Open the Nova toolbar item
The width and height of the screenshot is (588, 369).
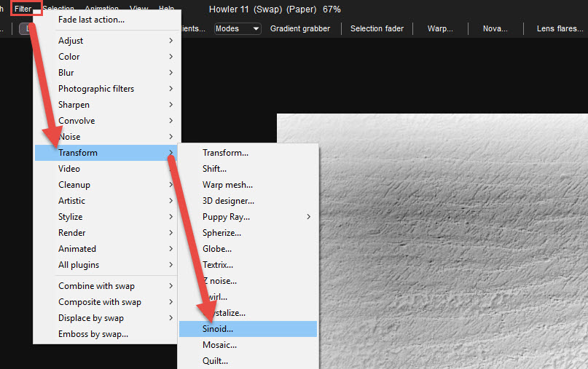point(495,28)
